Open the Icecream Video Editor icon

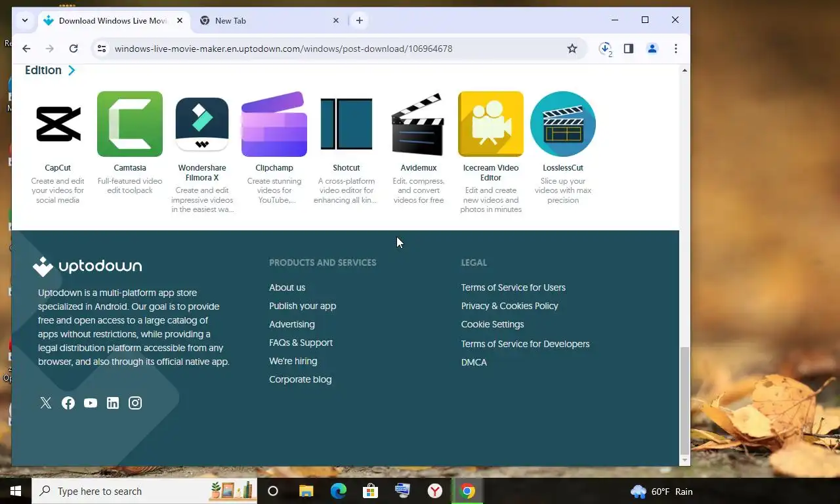click(491, 124)
